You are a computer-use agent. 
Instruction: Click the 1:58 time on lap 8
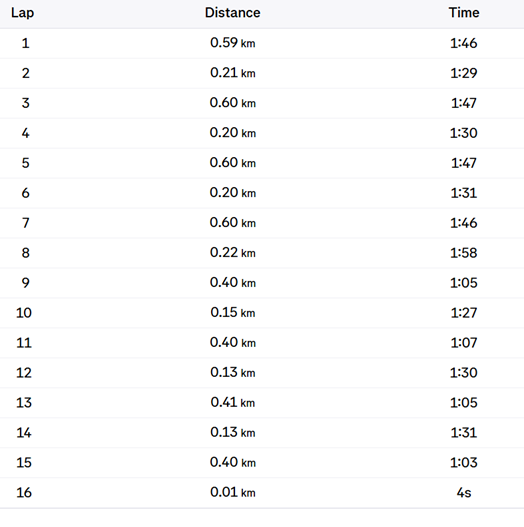click(464, 253)
